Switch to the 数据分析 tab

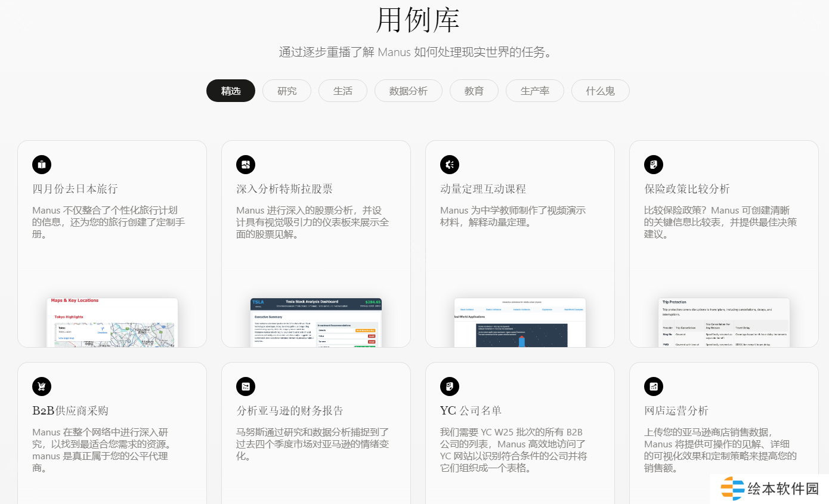(x=409, y=91)
